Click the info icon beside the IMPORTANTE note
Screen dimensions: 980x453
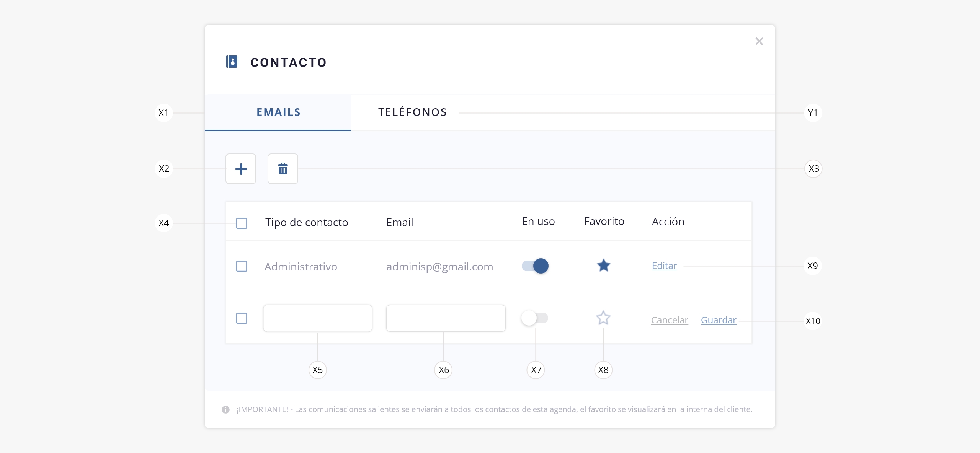pos(225,410)
